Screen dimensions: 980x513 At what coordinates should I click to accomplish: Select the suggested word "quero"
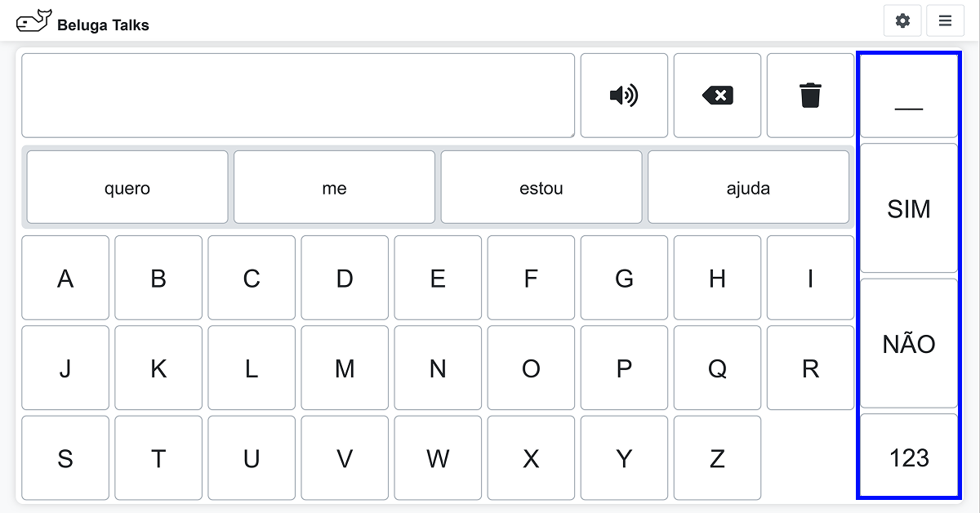pos(127,189)
